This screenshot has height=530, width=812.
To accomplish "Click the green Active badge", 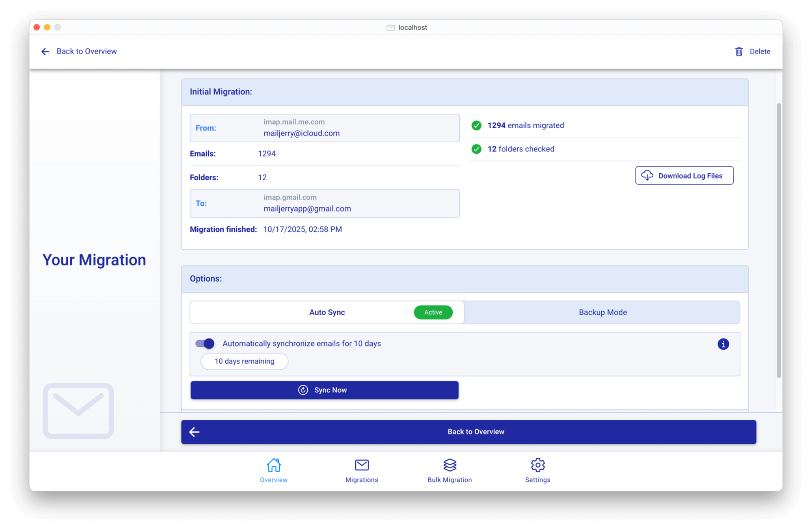I will (433, 312).
